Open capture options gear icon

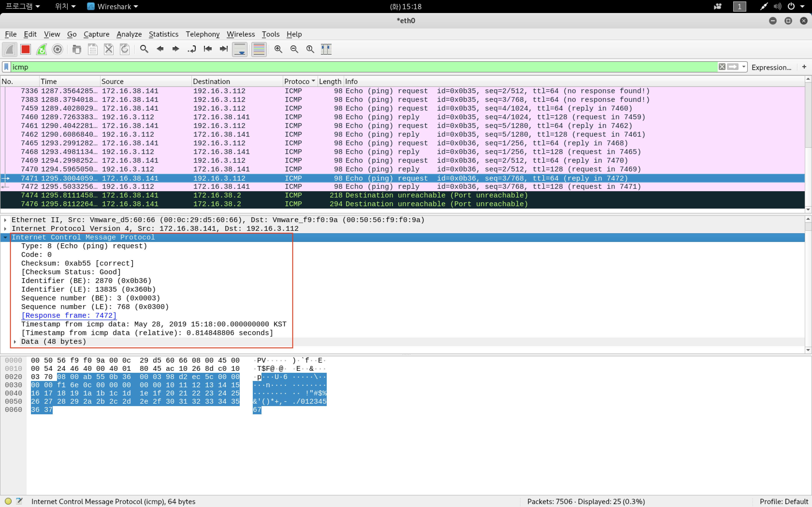coord(58,49)
